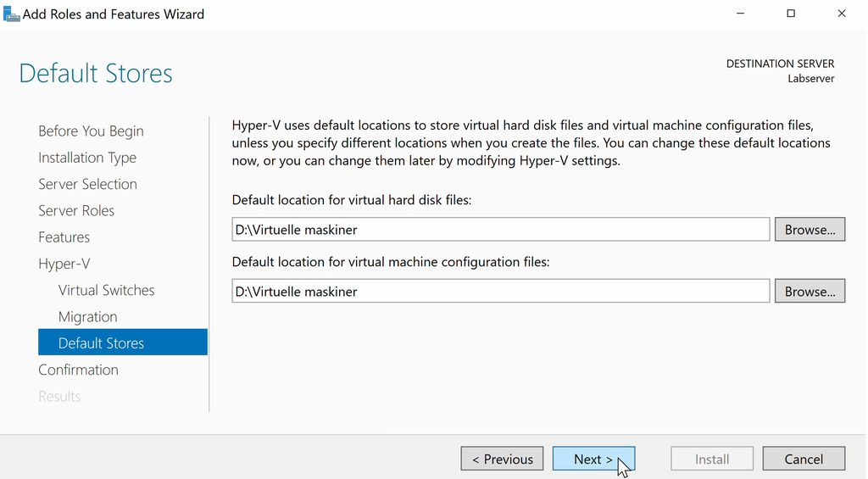
Task: Close the wizard window with the X
Action: [842, 14]
